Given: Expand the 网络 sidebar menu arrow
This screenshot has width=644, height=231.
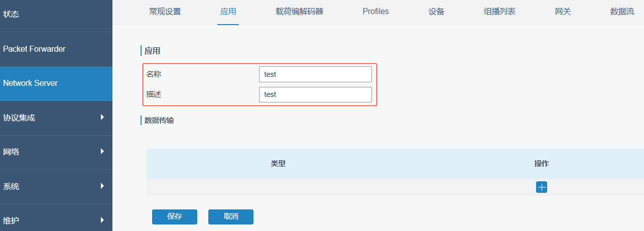Looking at the screenshot, I should 102,151.
